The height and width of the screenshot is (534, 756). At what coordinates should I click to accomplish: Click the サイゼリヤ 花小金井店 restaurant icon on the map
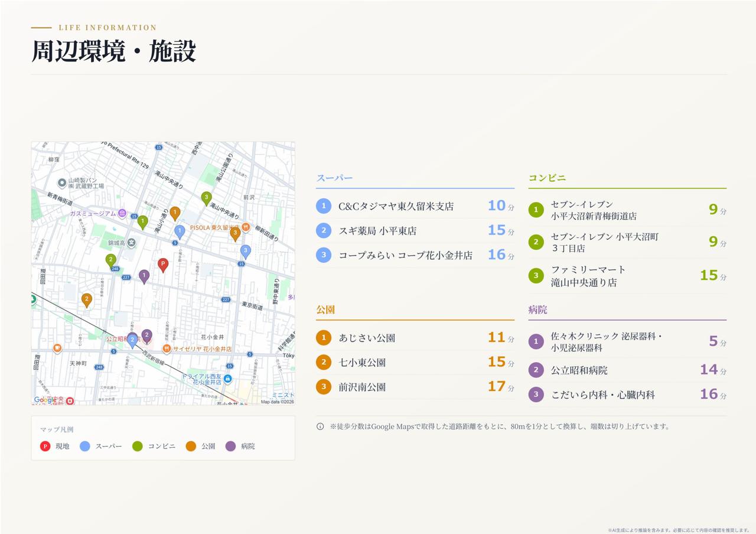point(167,349)
